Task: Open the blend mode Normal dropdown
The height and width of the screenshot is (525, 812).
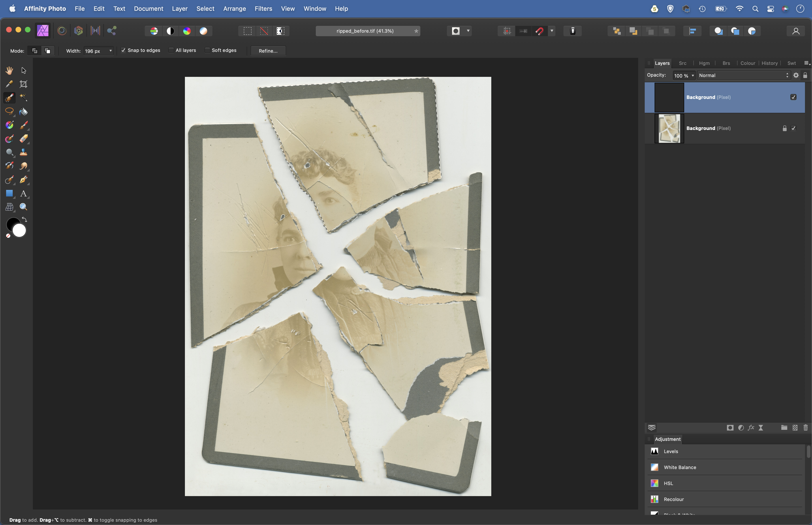Action: point(743,75)
